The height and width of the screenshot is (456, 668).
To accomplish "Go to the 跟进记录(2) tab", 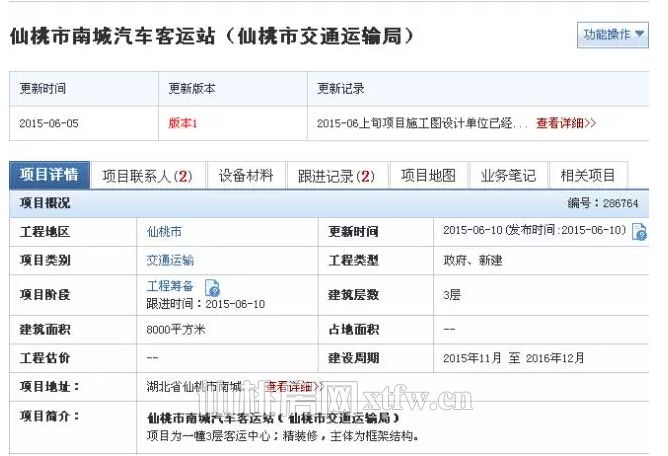I will coord(336,176).
